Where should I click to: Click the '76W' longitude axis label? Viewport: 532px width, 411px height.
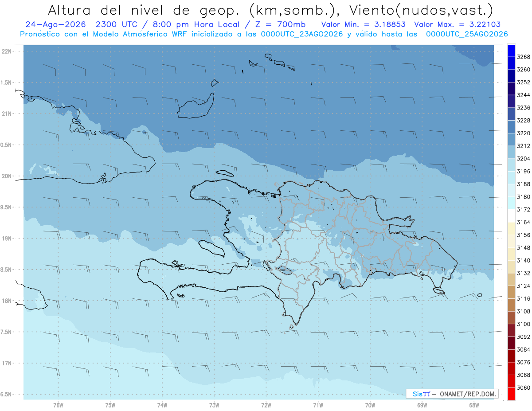pyautogui.click(x=58, y=405)
